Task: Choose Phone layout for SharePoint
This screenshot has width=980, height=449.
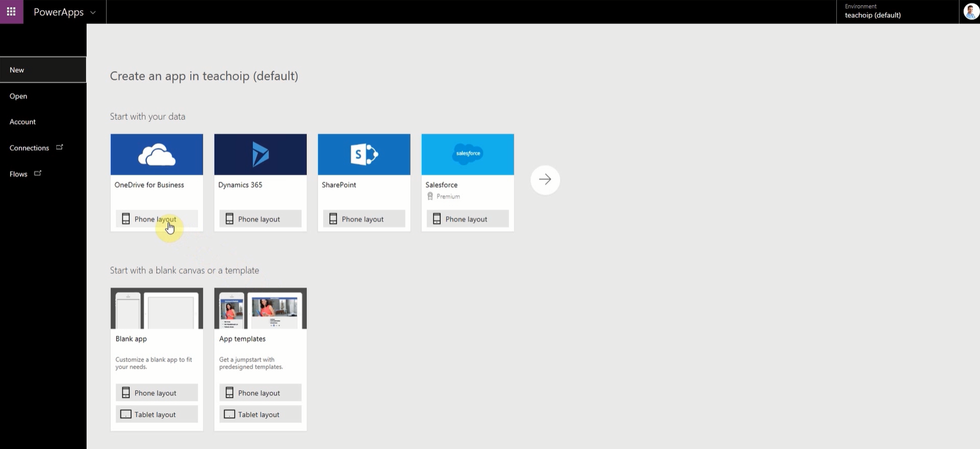Action: [364, 219]
